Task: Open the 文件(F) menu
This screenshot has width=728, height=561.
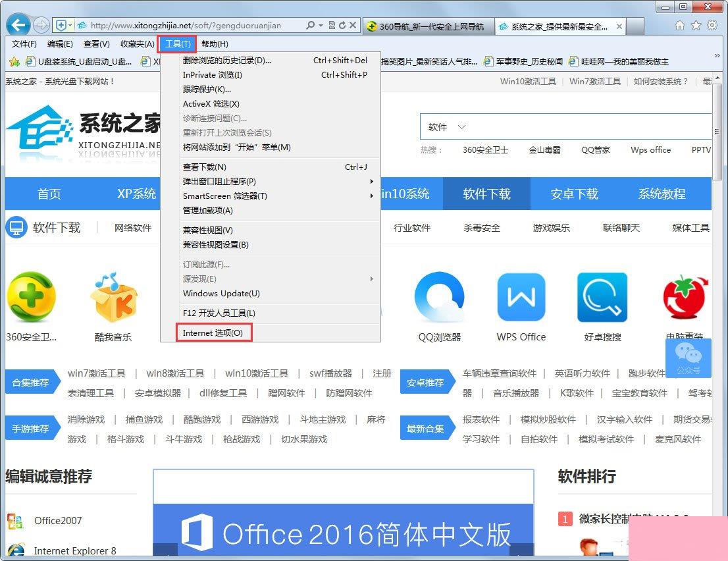Action: point(24,44)
